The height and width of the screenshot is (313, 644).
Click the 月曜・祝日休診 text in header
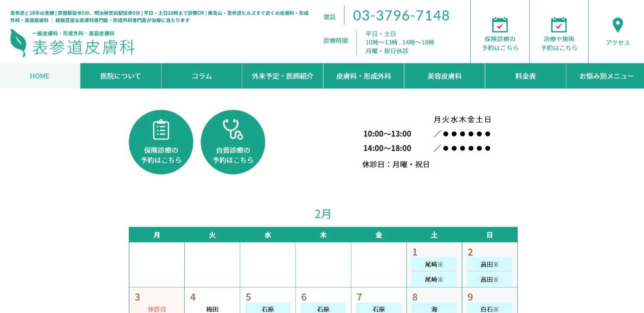tap(387, 51)
